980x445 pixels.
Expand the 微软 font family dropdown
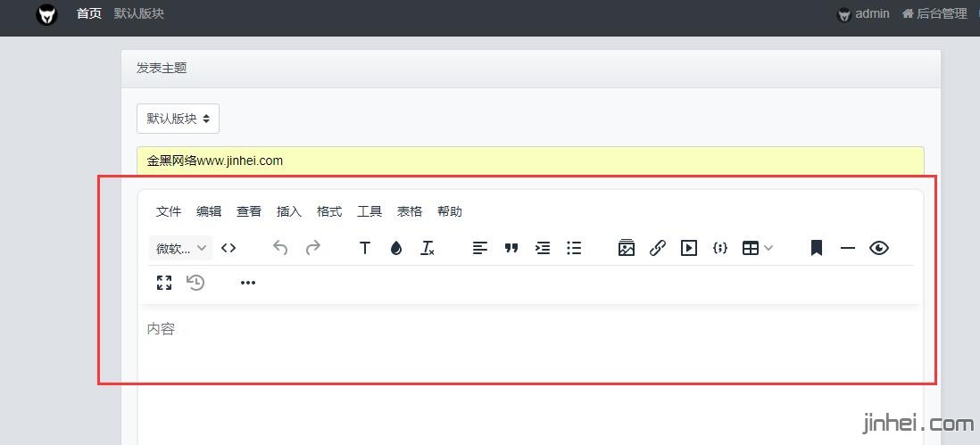[x=180, y=248]
